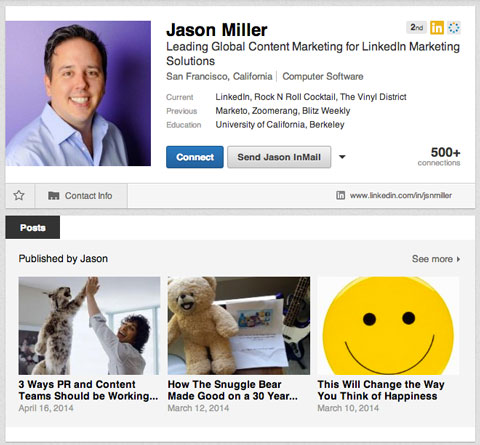Click the 'Current' label

180,97
